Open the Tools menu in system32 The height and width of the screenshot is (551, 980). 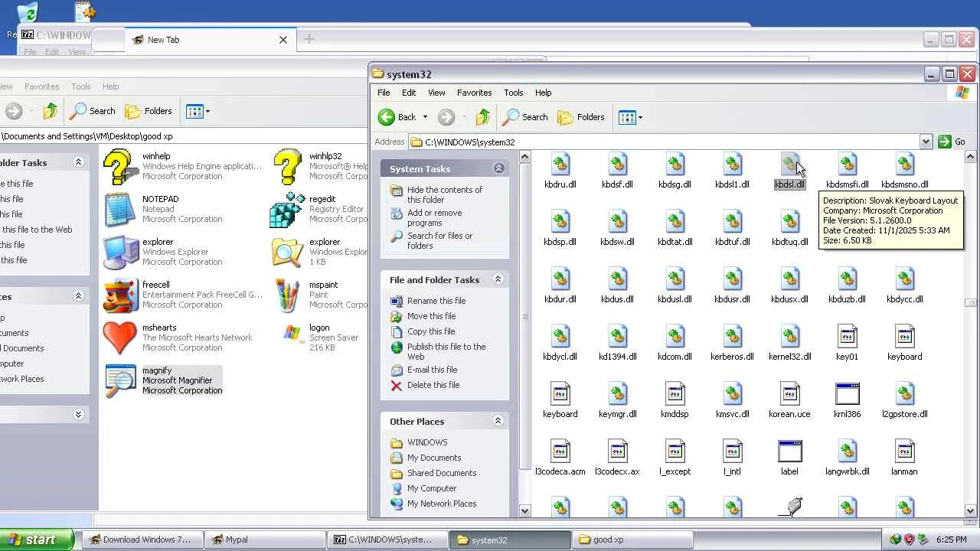tap(513, 93)
